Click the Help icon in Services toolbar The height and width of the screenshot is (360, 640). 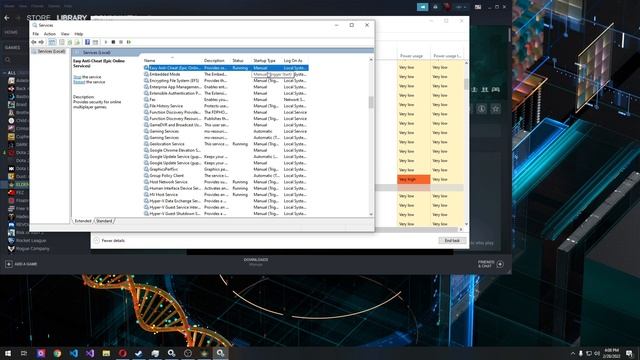click(x=87, y=42)
